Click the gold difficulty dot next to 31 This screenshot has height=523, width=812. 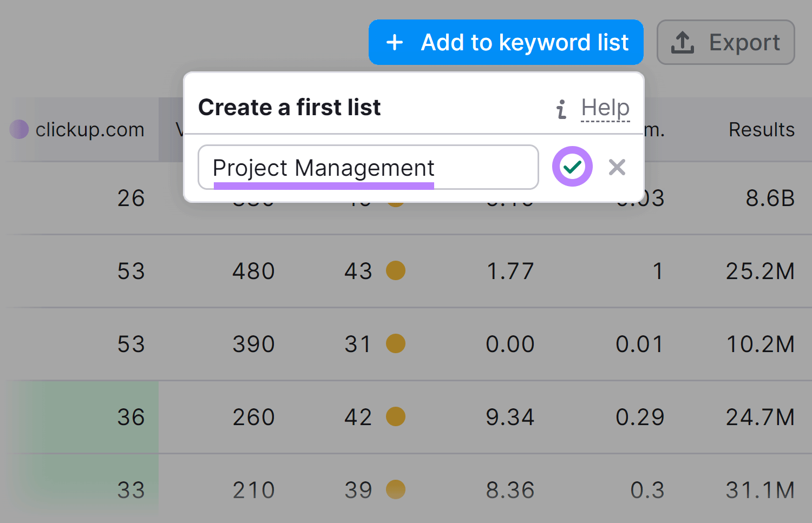pos(396,344)
